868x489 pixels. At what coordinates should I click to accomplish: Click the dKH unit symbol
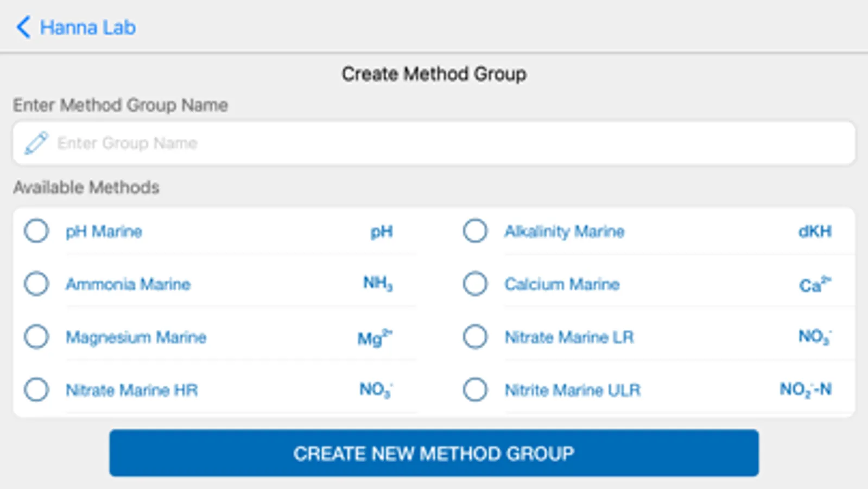(814, 231)
